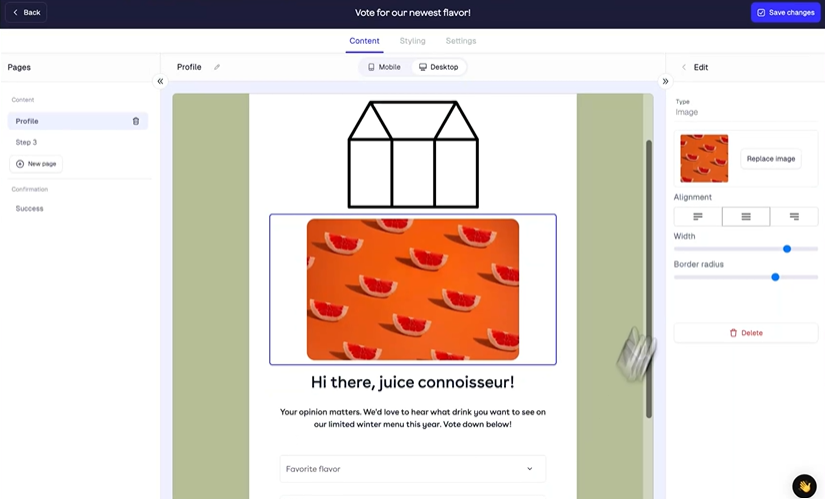
Task: Add a New page
Action: [36, 164]
